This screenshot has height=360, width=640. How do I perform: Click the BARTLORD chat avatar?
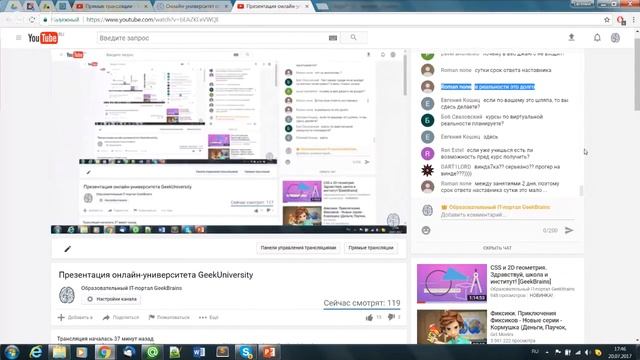[x=427, y=170]
